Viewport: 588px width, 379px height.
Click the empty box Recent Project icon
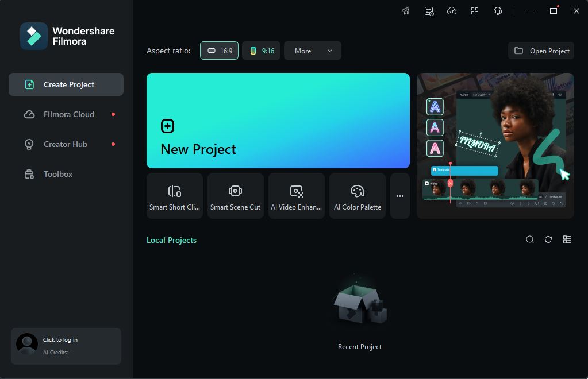(x=360, y=303)
